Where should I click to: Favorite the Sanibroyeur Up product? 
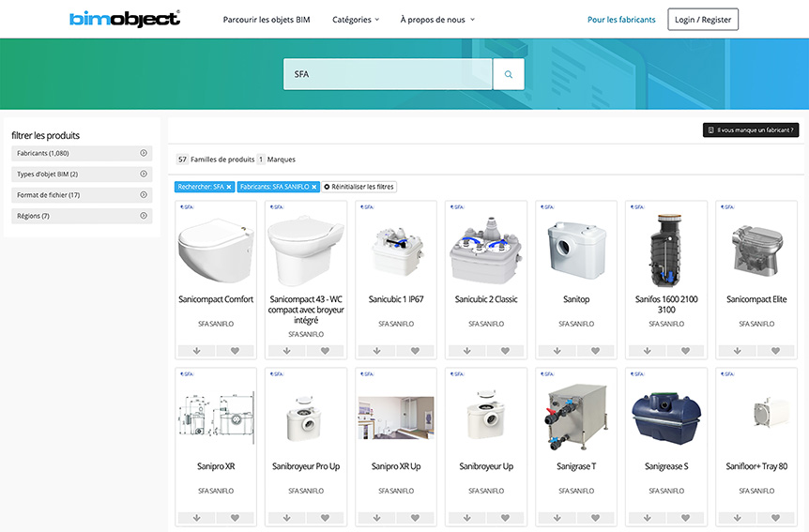[505, 518]
